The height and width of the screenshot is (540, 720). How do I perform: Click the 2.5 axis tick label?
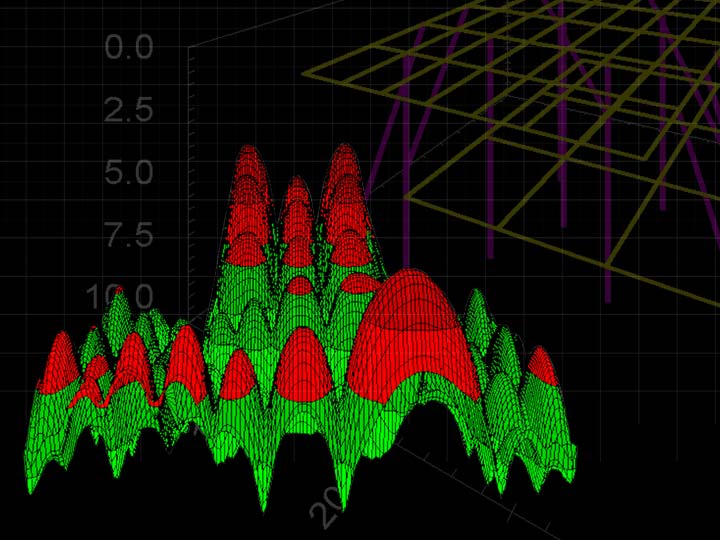pyautogui.click(x=143, y=110)
